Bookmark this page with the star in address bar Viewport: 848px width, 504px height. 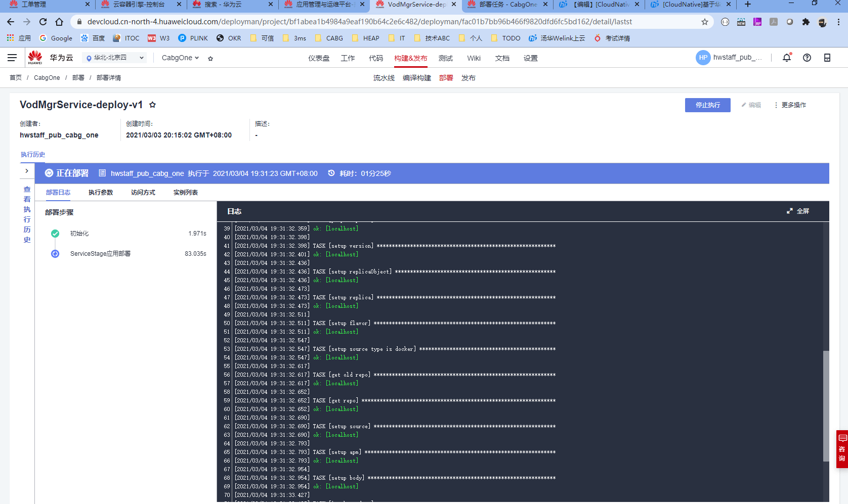704,22
